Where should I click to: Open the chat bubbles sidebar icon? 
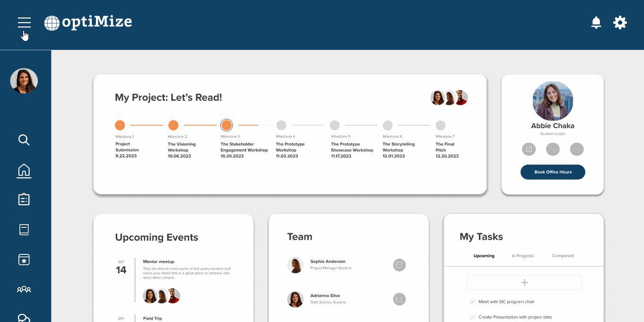click(x=24, y=318)
